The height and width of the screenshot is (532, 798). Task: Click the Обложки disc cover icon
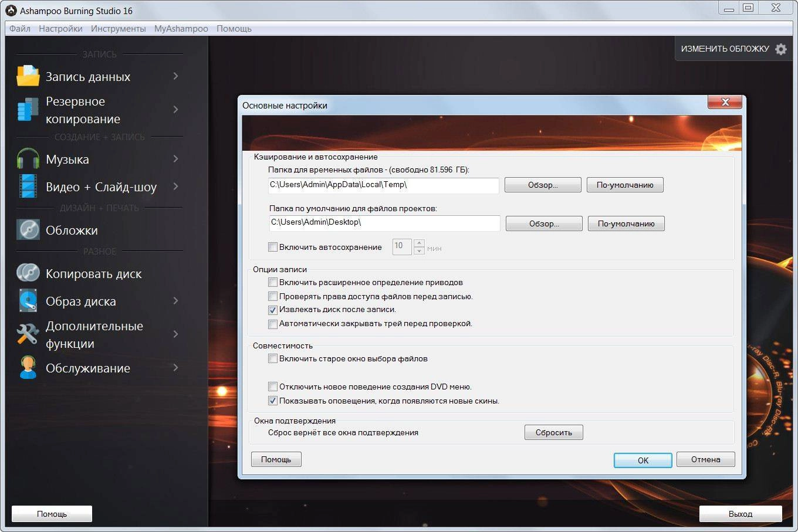pyautogui.click(x=28, y=230)
